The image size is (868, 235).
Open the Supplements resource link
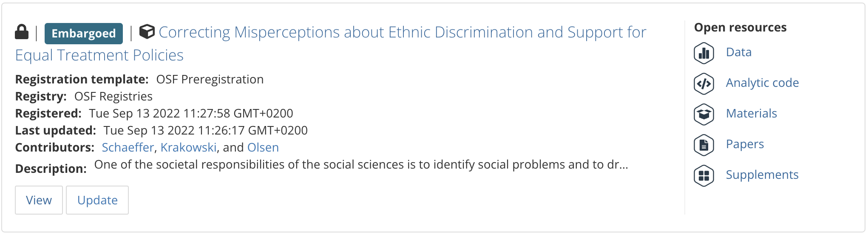point(762,175)
